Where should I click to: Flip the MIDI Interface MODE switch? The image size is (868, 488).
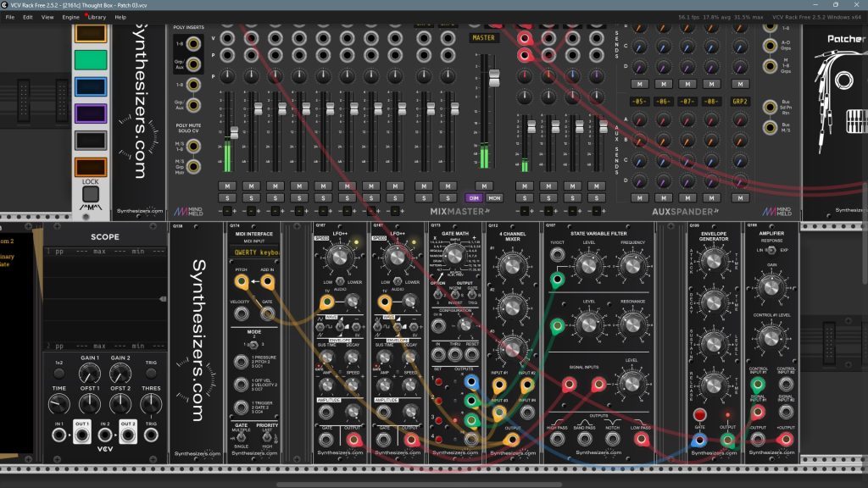pyautogui.click(x=253, y=345)
